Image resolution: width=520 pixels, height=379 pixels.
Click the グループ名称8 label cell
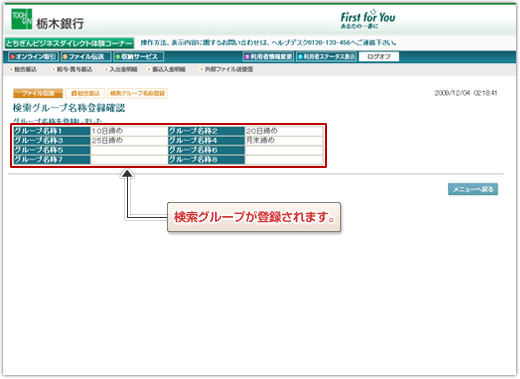click(206, 160)
